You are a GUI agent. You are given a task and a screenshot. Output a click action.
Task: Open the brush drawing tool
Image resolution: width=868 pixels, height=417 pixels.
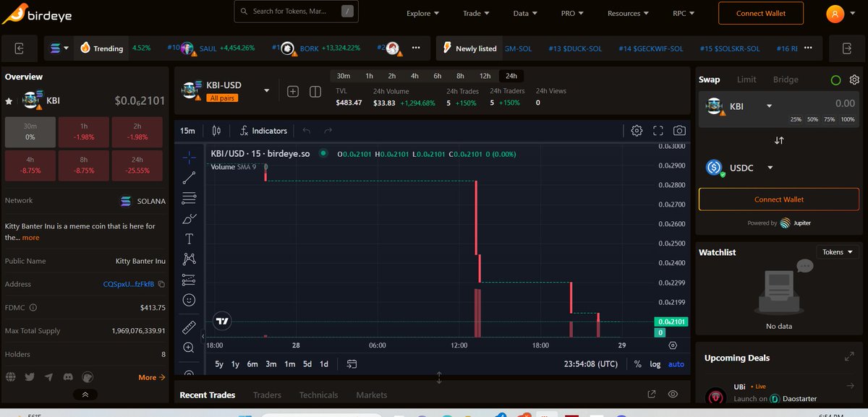189,218
